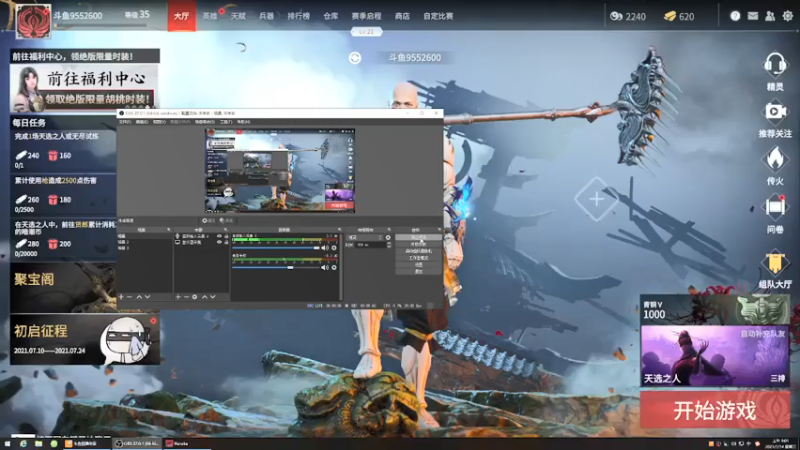
Task: Click the plus teammate invite diamond
Action: pyautogui.click(x=596, y=199)
